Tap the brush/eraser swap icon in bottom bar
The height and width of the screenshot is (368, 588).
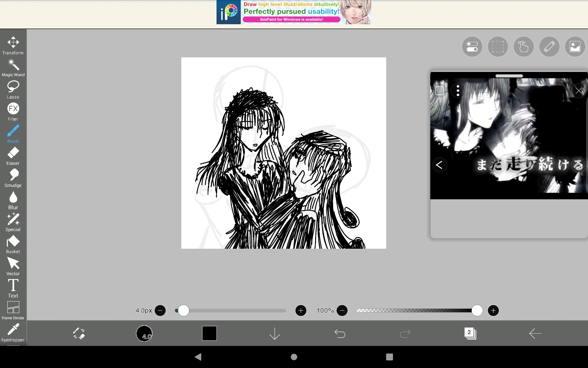[79, 334]
